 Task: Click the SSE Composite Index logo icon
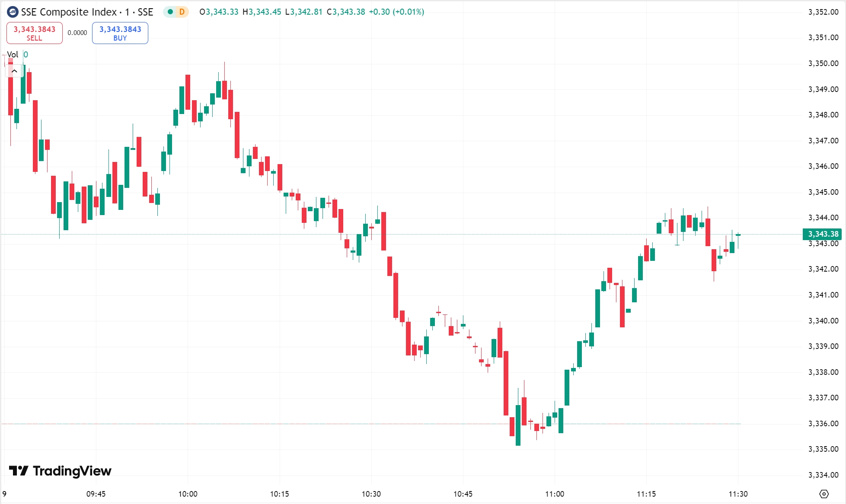(x=13, y=12)
